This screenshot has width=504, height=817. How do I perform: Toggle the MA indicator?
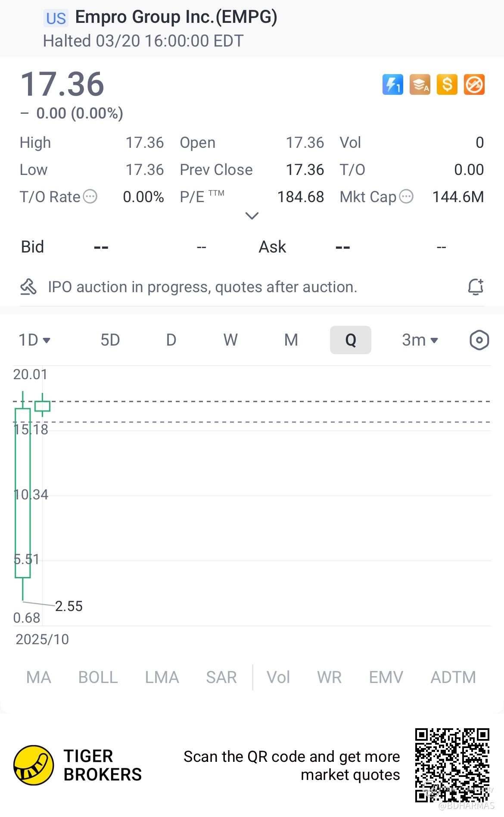(x=38, y=677)
